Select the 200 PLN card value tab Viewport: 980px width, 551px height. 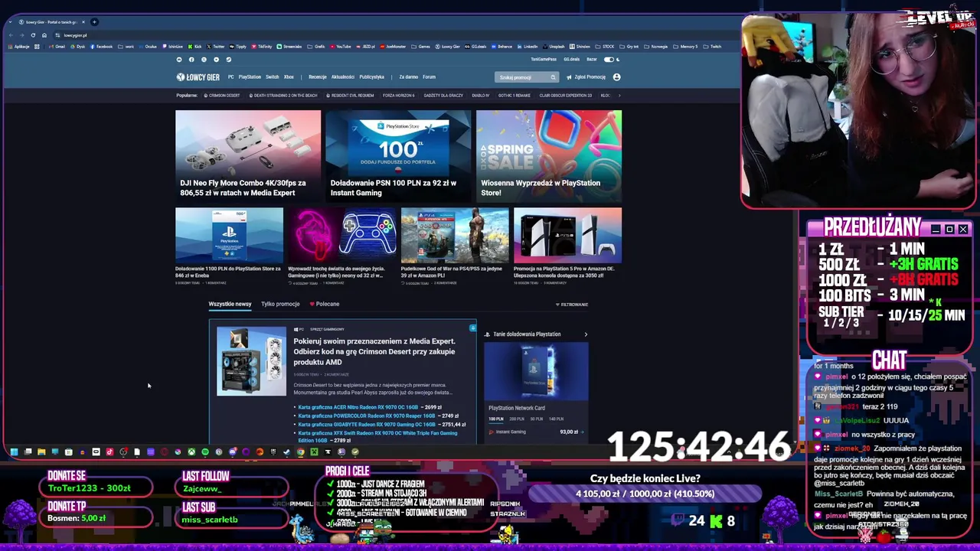[x=518, y=419]
